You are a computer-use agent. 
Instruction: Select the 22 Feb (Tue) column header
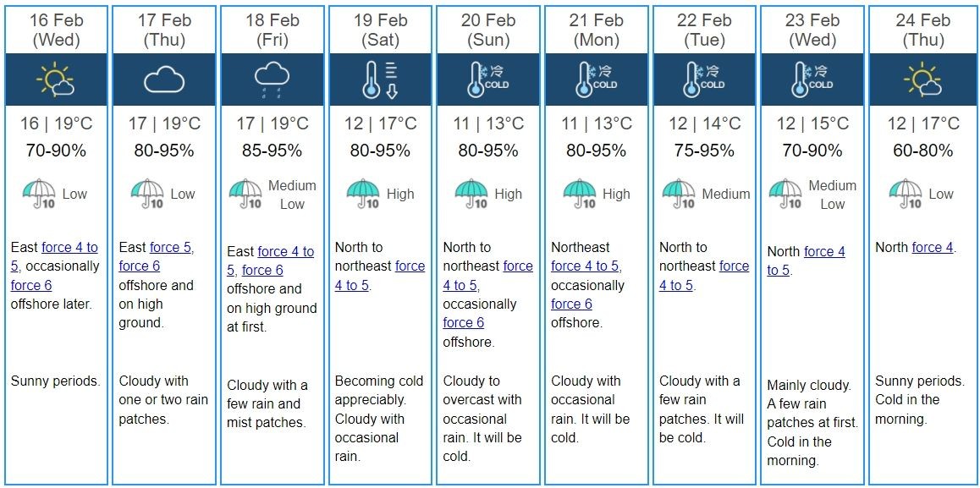click(704, 30)
